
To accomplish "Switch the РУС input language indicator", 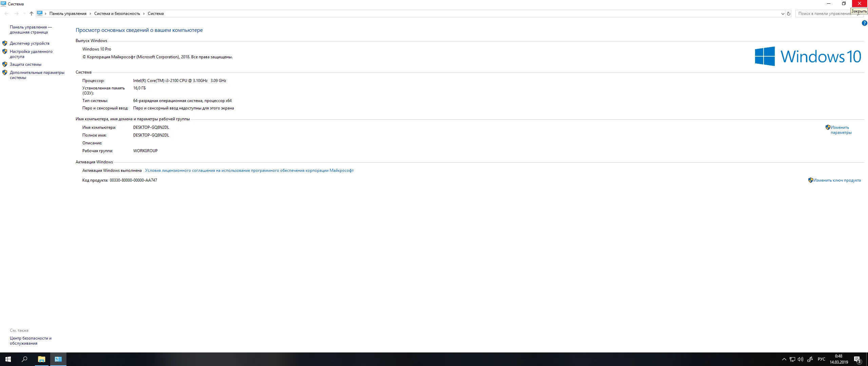I will pyautogui.click(x=821, y=359).
